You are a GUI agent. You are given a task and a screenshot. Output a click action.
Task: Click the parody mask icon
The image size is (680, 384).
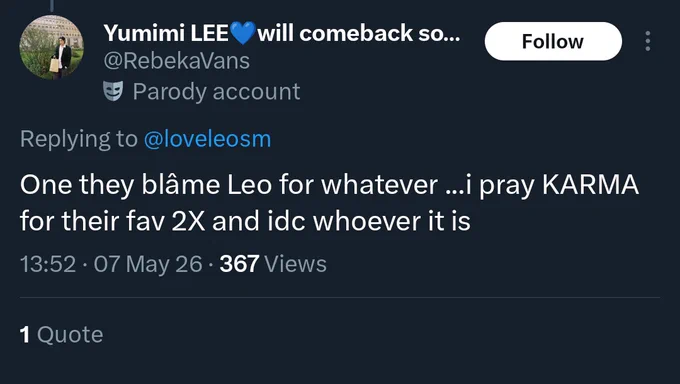point(113,91)
